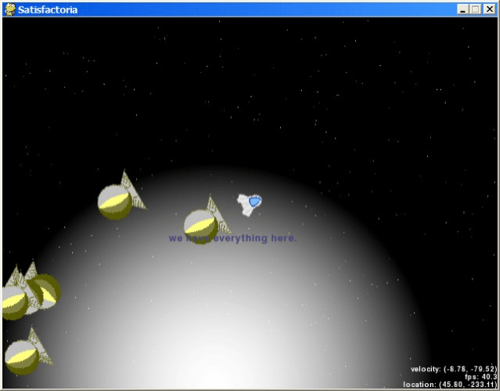Screen dimensions: 500x391
Task: Maximize the Satisfactoria window
Action: tap(476, 9)
